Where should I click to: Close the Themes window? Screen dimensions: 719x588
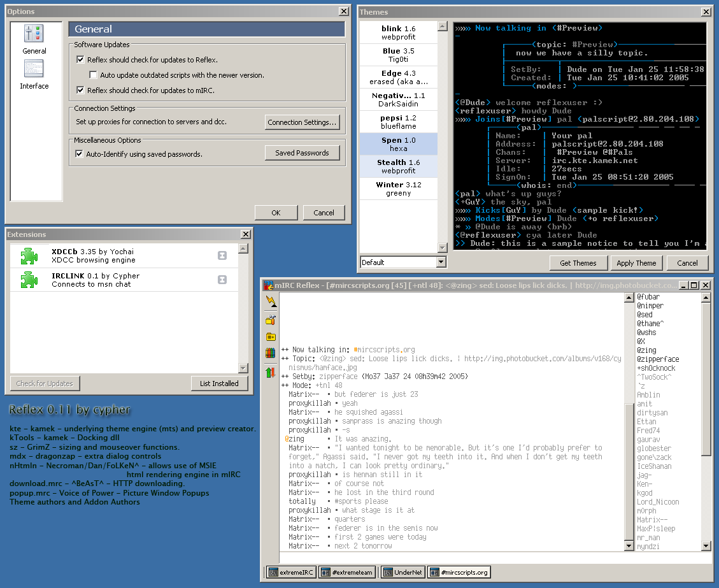[706, 12]
